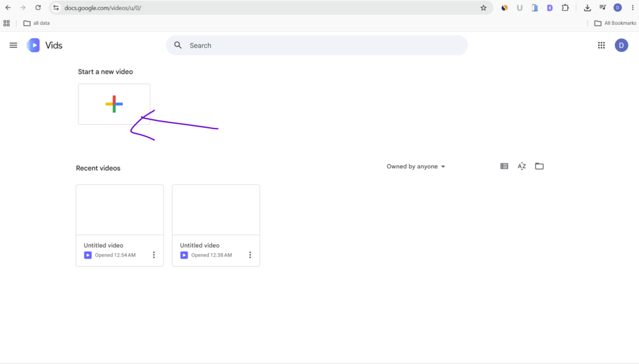Viewport: 639px width, 364px height.
Task: Click into the Search field
Action: click(x=316, y=45)
